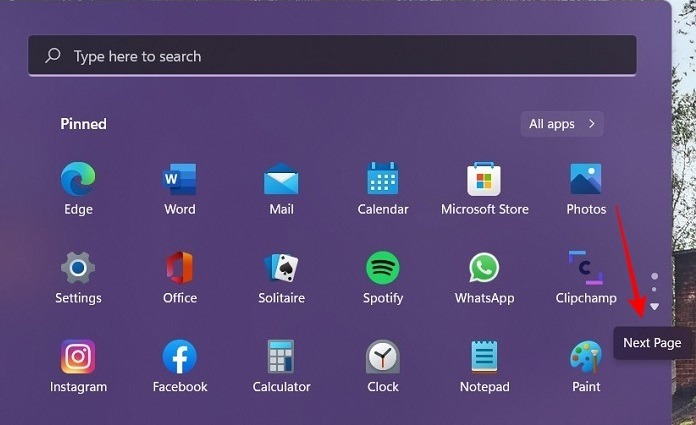Viewport: 696px width, 425px height.
Task: Launch the Facebook app
Action: click(180, 357)
